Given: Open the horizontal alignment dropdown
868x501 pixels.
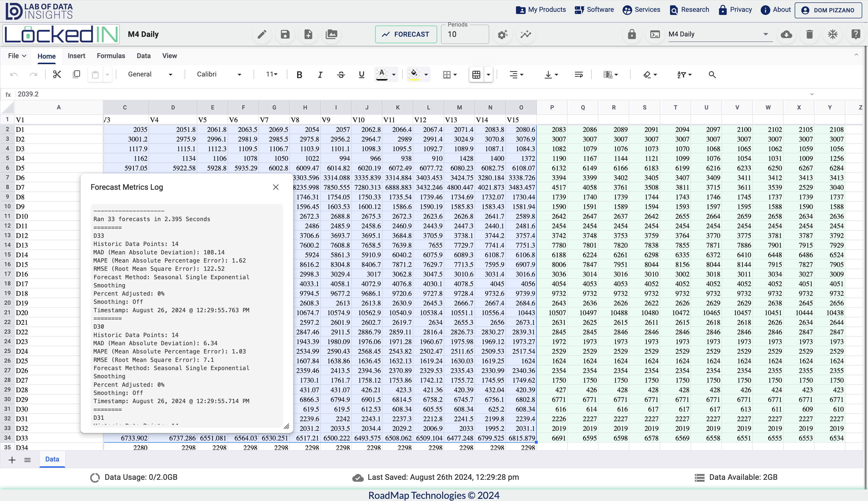Looking at the screenshot, I should click(x=516, y=75).
